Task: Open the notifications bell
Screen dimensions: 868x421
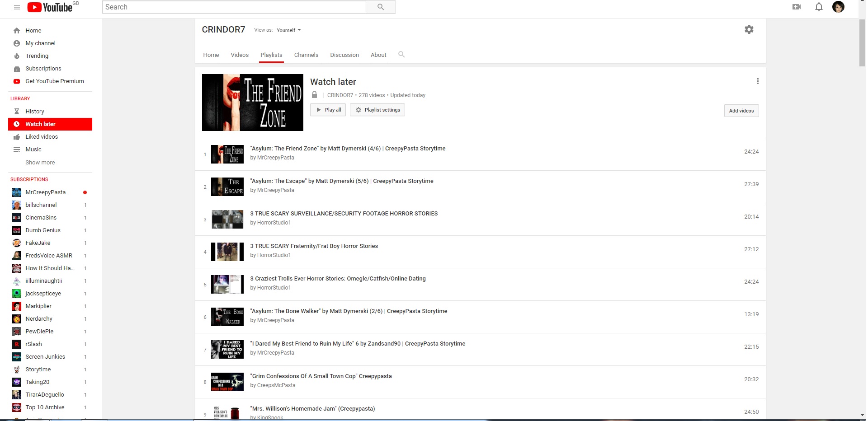Action: (x=819, y=7)
